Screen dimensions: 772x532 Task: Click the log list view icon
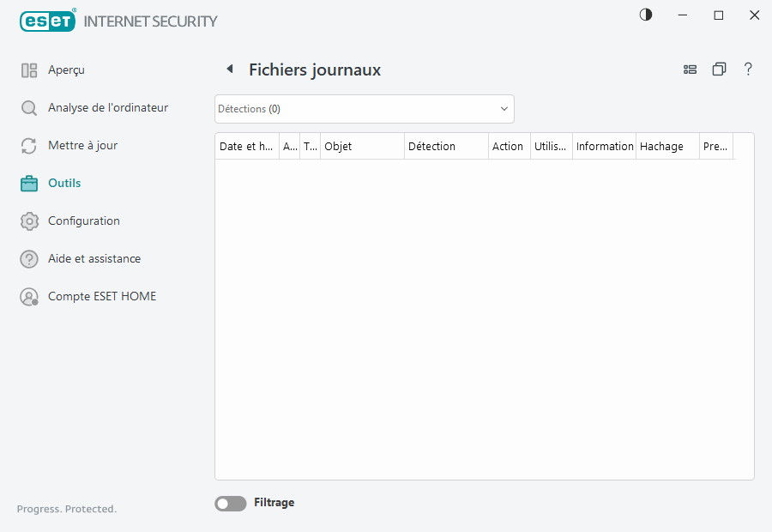coord(691,70)
